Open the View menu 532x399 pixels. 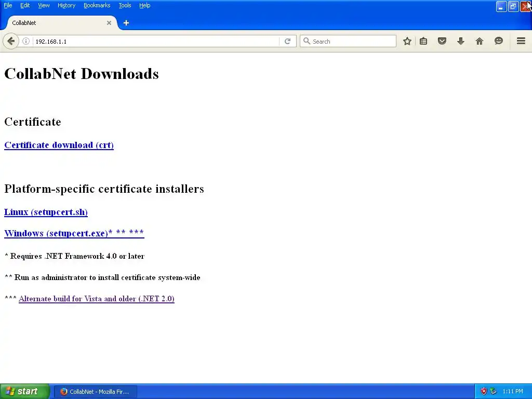click(x=44, y=5)
